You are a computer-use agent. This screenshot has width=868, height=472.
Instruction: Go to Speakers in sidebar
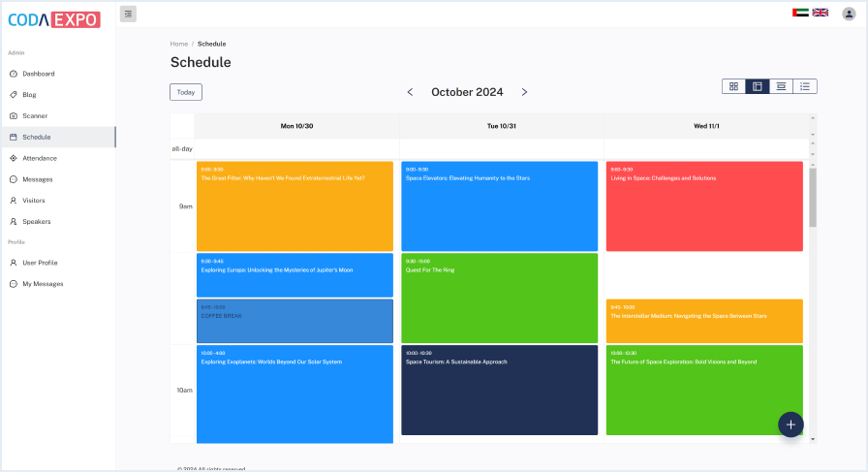[x=36, y=222]
